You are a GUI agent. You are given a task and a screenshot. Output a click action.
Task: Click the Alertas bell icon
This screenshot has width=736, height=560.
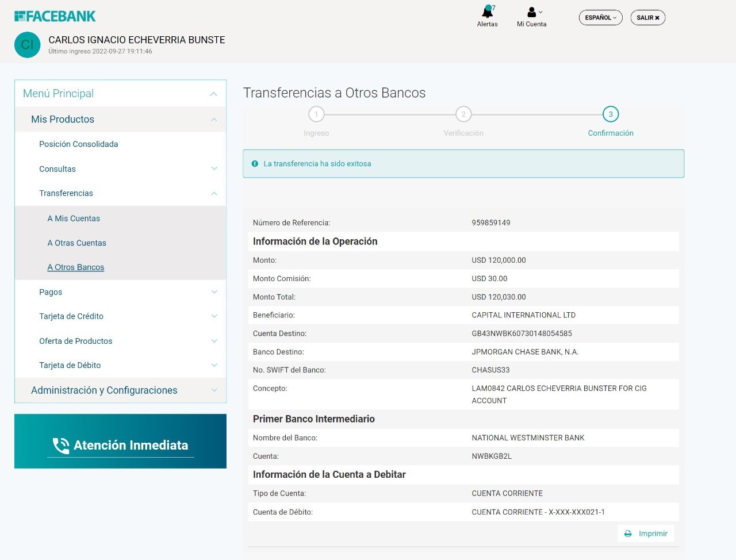click(487, 12)
